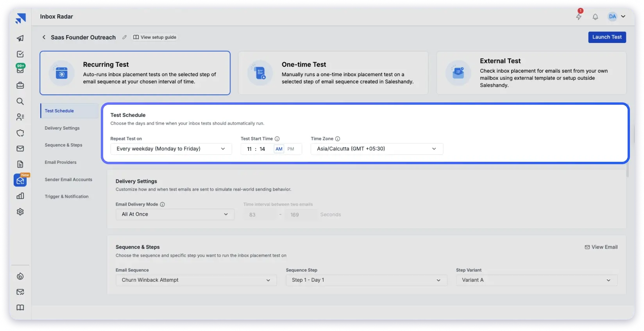
Task: Switch to the Sender Email Accounts tab
Action: click(x=68, y=180)
